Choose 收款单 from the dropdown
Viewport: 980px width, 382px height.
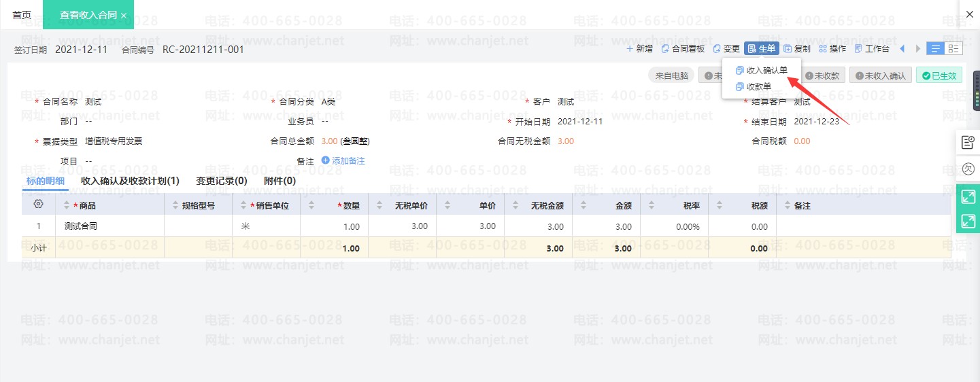coord(754,86)
